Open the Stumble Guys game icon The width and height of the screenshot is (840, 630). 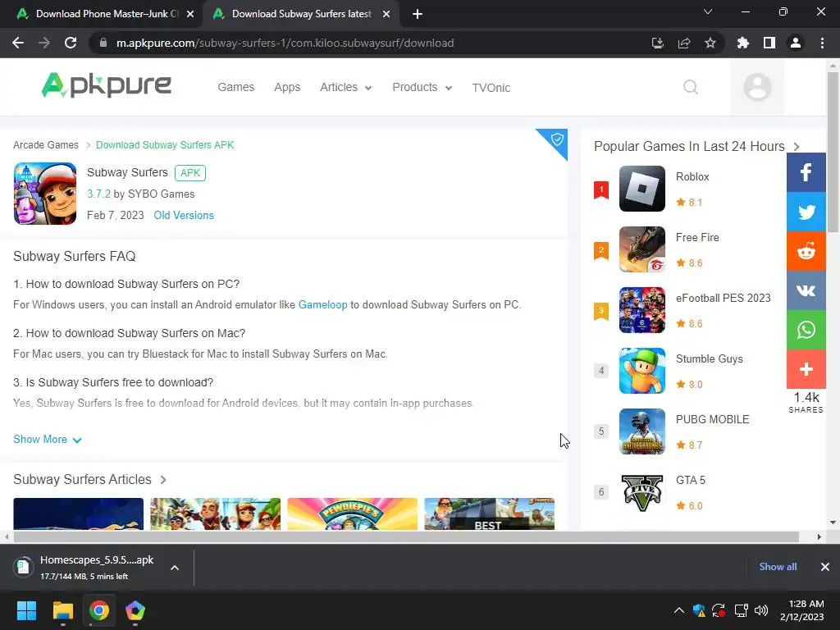click(641, 371)
